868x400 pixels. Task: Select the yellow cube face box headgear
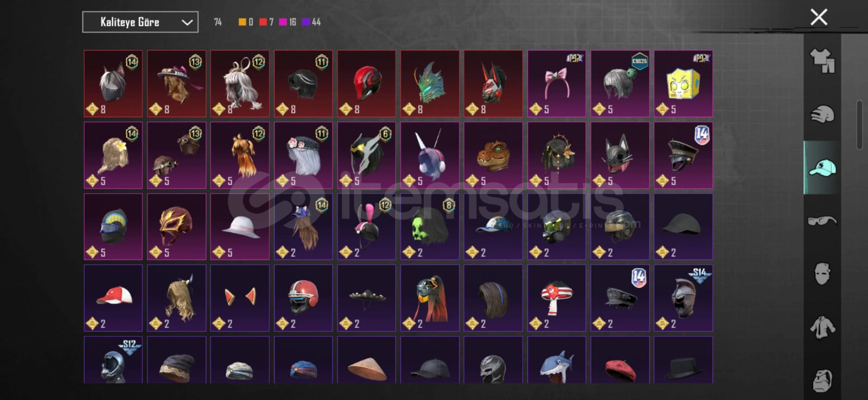(x=683, y=83)
